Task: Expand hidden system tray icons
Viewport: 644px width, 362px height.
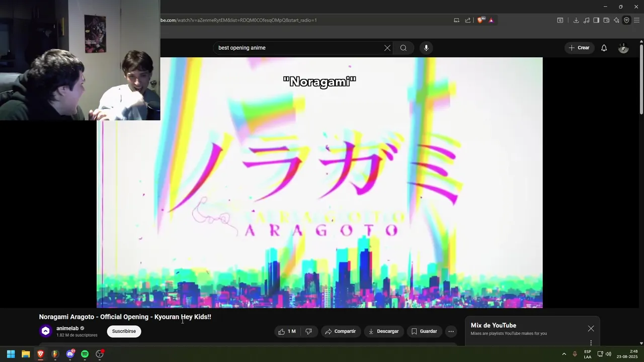Action: tap(564, 354)
